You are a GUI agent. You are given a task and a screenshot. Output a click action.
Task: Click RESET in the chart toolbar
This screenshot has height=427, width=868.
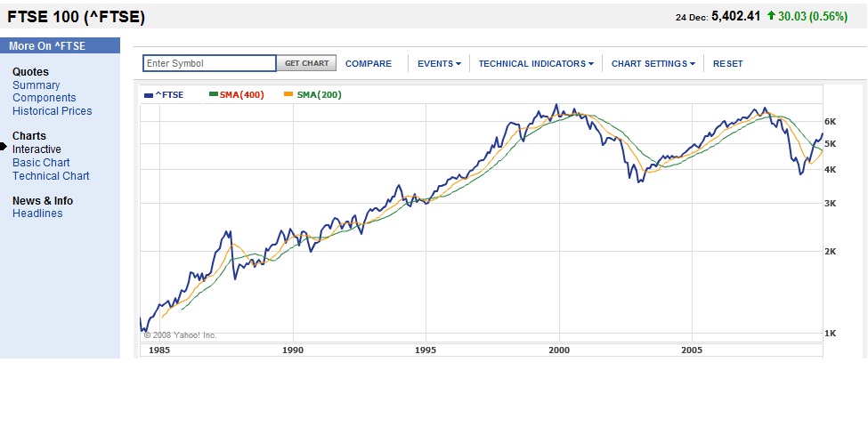728,64
